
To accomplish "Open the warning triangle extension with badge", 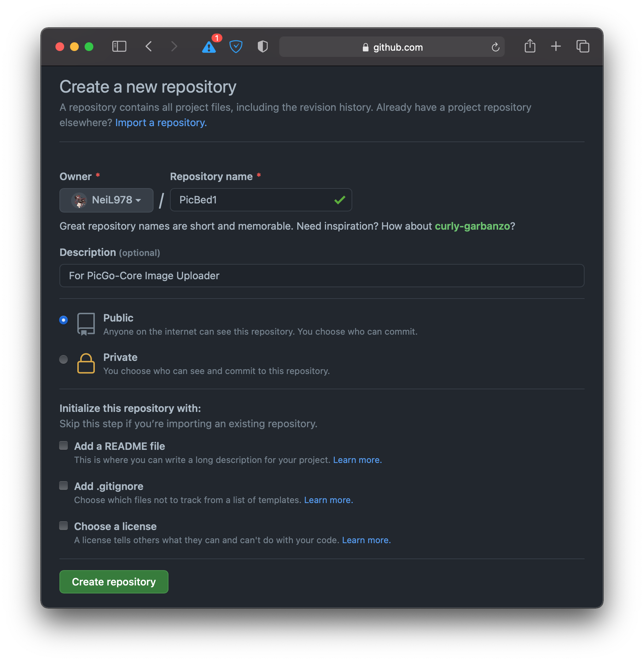I will click(x=209, y=46).
